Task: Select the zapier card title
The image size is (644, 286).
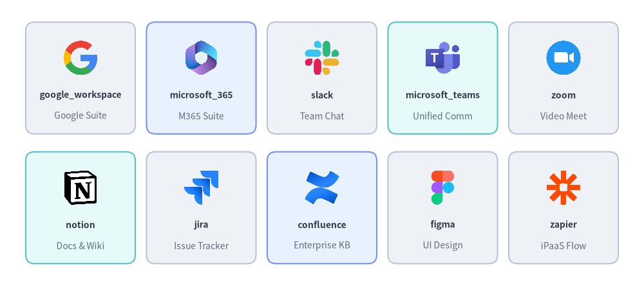Action: pos(563,225)
